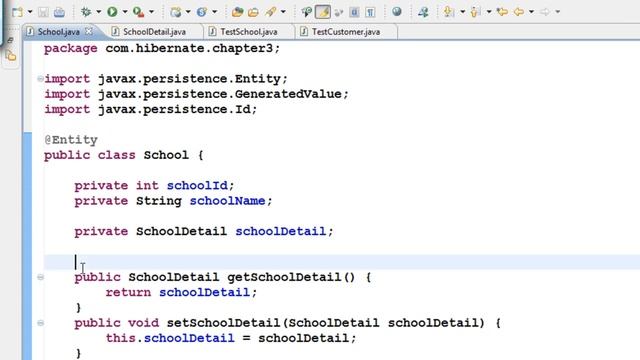
Task: Click the Run External Tools icon
Action: tap(138, 12)
